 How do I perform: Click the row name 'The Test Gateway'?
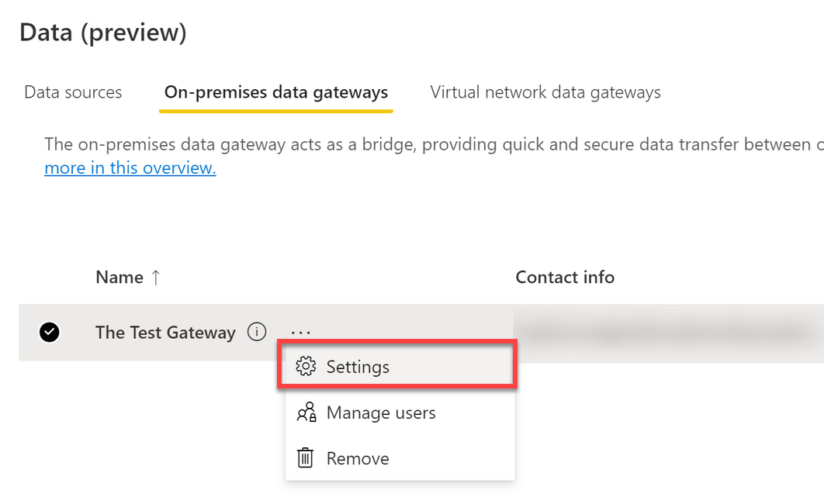pos(165,333)
